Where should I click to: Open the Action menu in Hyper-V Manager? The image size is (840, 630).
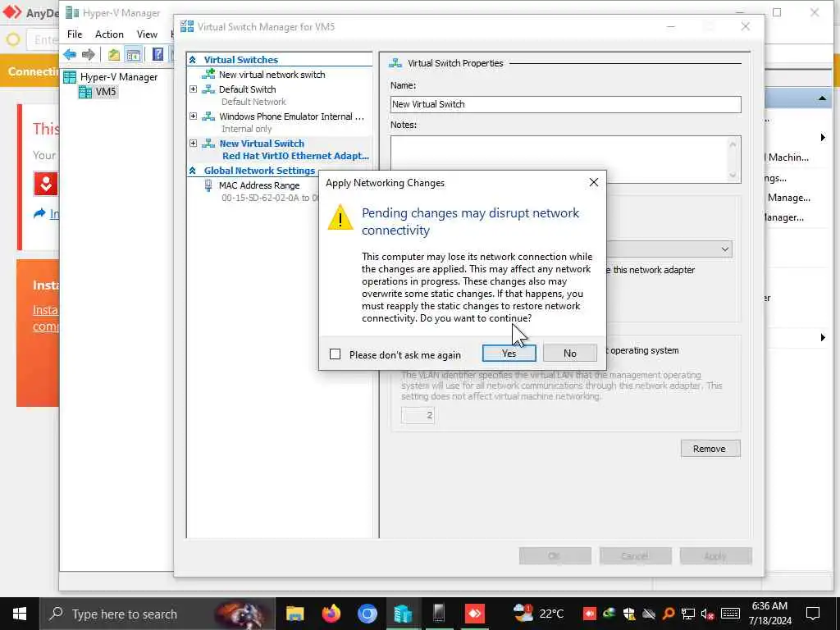click(x=109, y=34)
